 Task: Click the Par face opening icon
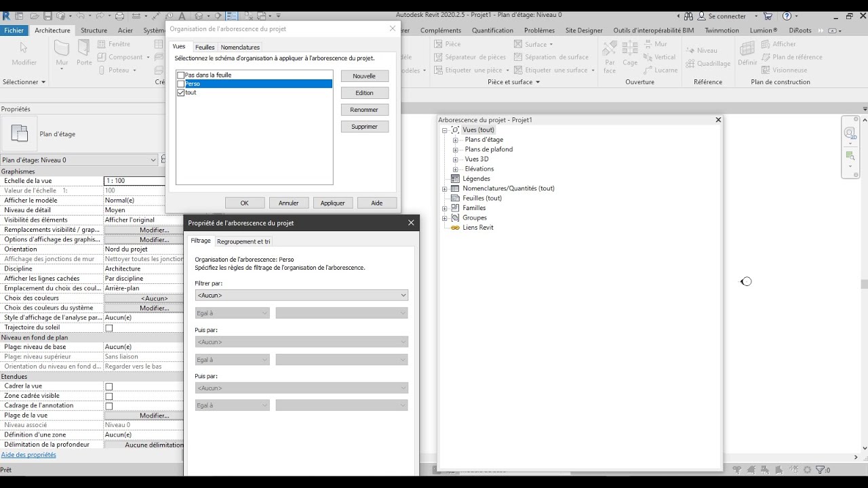click(610, 49)
